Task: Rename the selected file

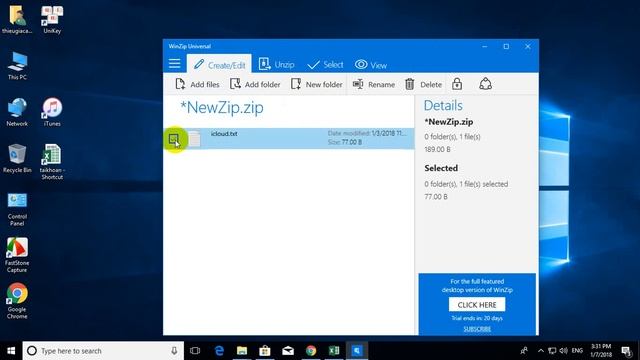Action: 374,84
